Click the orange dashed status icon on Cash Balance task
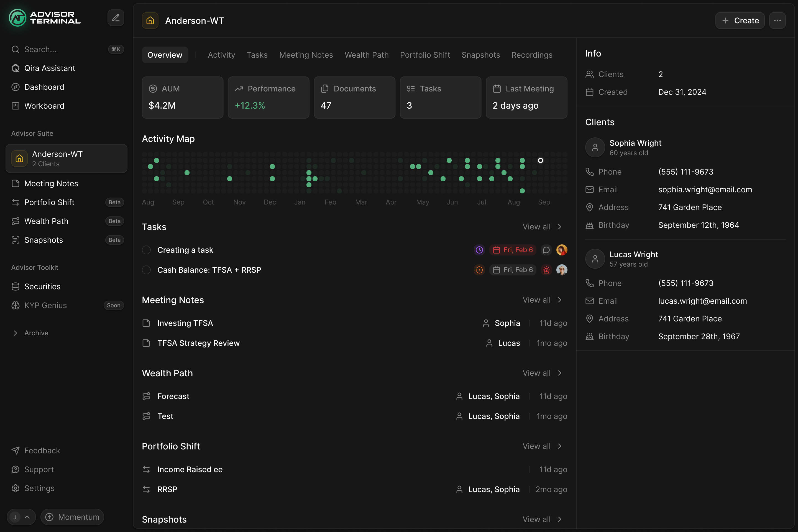 tap(479, 270)
